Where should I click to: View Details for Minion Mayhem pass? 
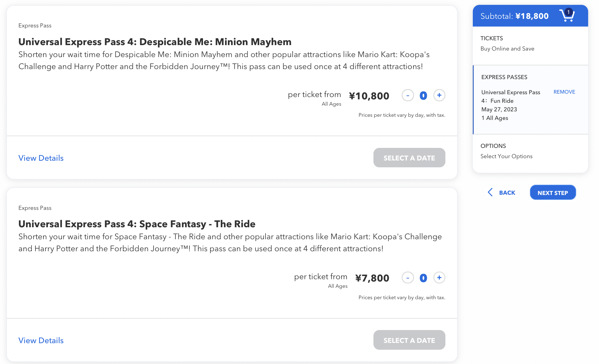click(x=41, y=158)
